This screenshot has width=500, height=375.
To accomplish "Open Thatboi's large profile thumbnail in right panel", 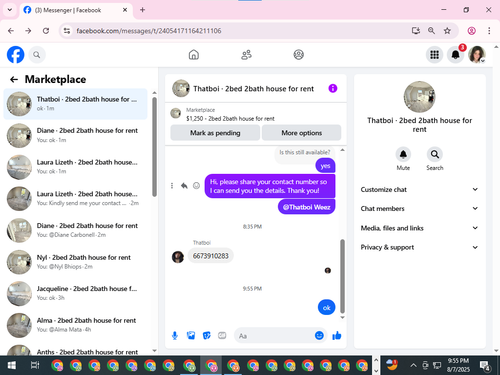I will click(x=419, y=97).
